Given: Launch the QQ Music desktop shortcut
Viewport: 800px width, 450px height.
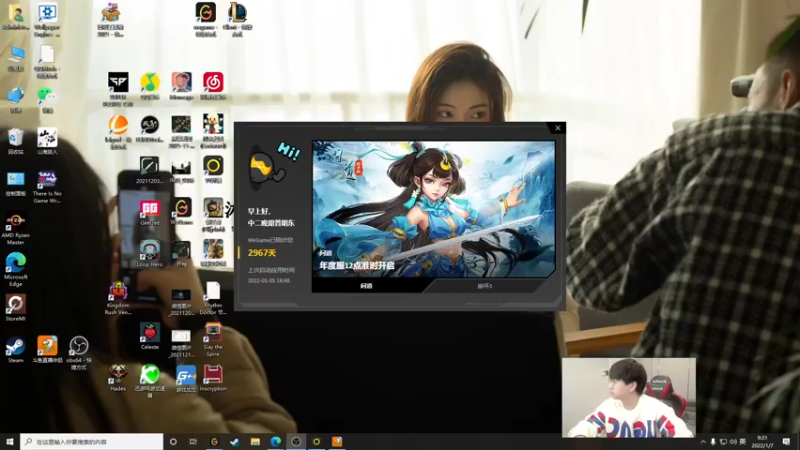Looking at the screenshot, I should [149, 86].
